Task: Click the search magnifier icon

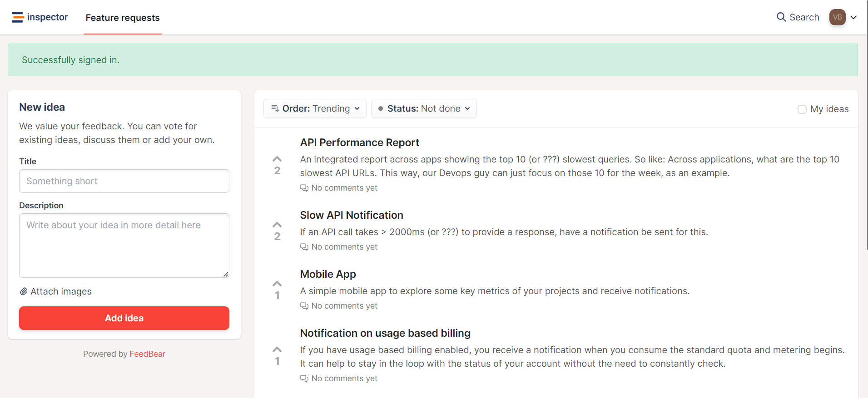Action: click(782, 17)
